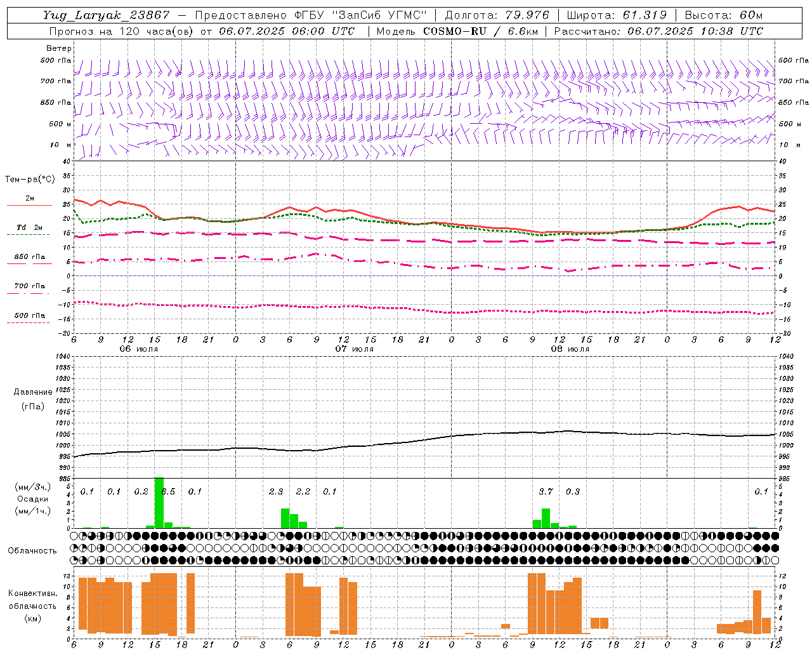Click the (мм/3ч.) unit label
Screen dimensions: 812x650
click(x=32, y=487)
